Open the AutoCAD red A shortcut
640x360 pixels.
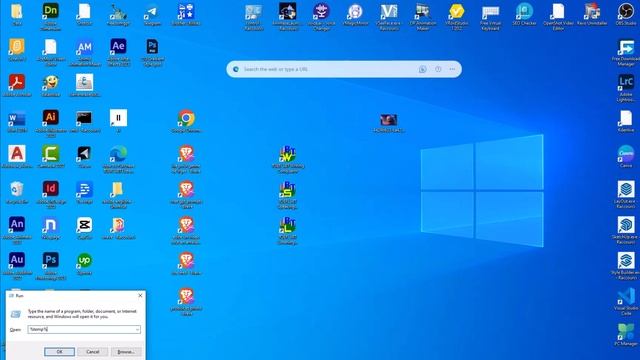pyautogui.click(x=17, y=154)
